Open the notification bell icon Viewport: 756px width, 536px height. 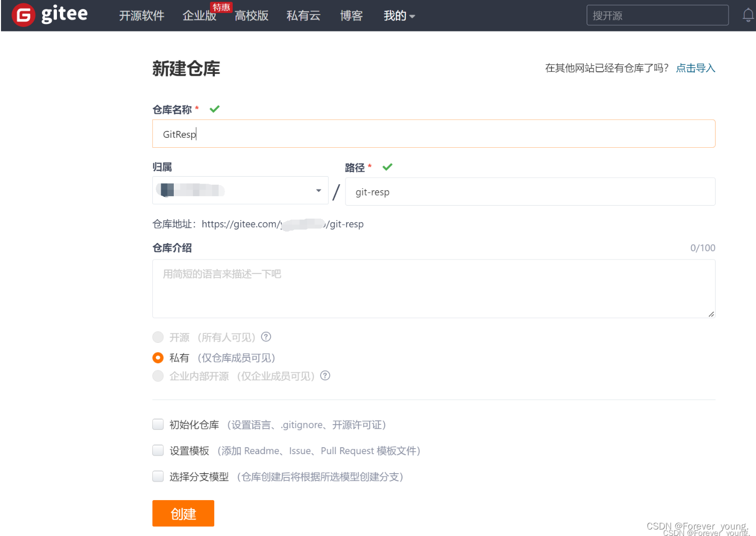748,15
